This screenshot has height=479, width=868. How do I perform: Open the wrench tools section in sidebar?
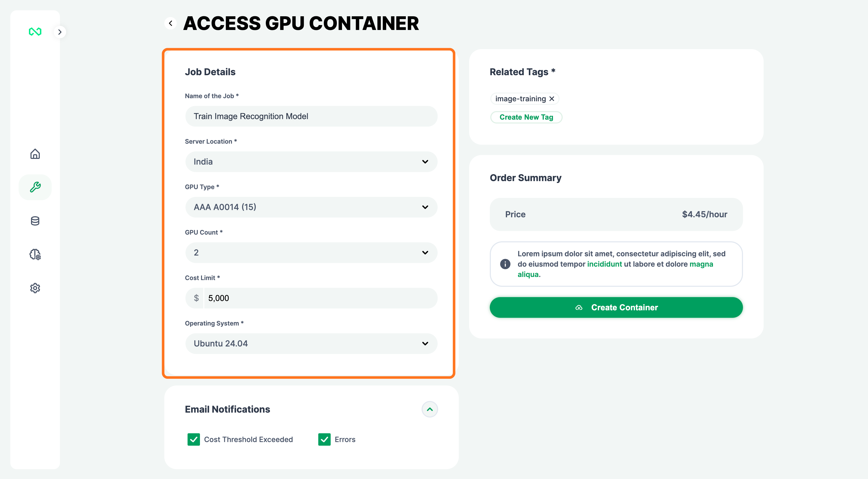point(35,187)
